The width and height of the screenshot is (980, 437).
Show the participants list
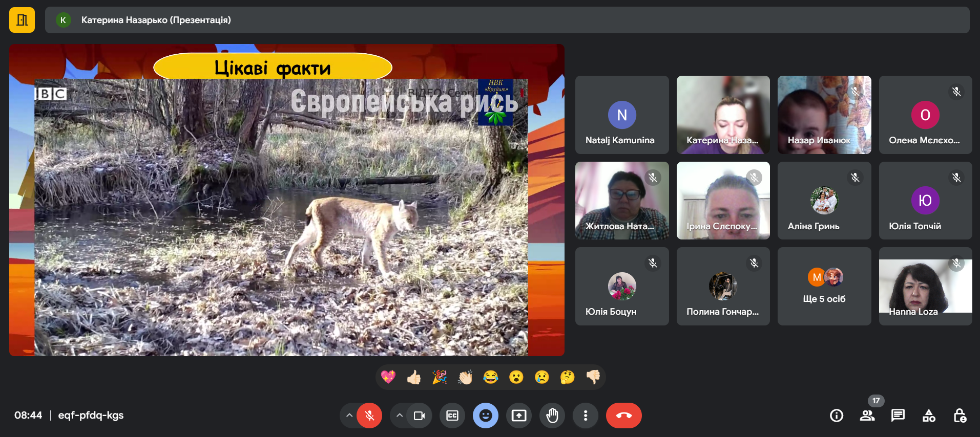[x=867, y=416]
